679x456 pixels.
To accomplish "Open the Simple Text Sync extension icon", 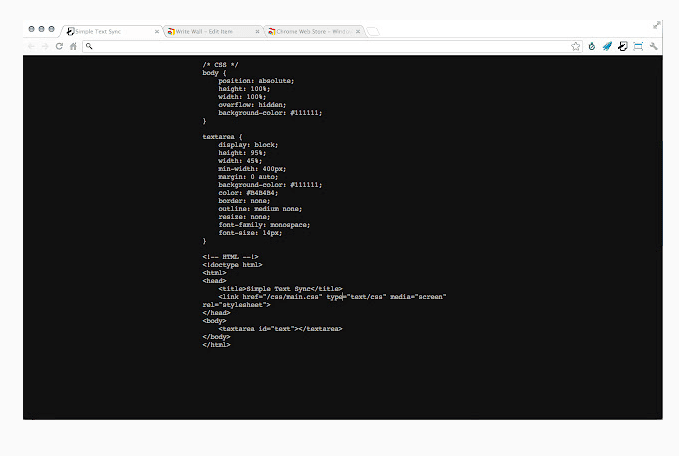I will pyautogui.click(x=622, y=46).
